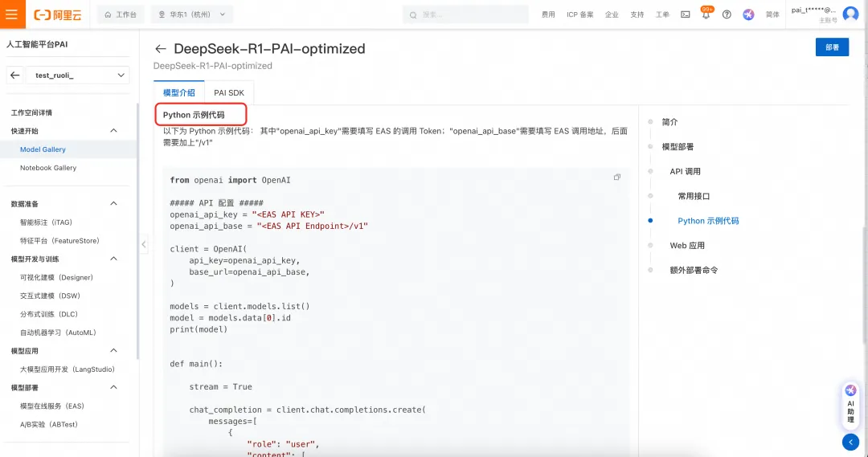This screenshot has width=868, height=457.
Task: Open 分布式训练 (DLC)
Action: point(49,314)
